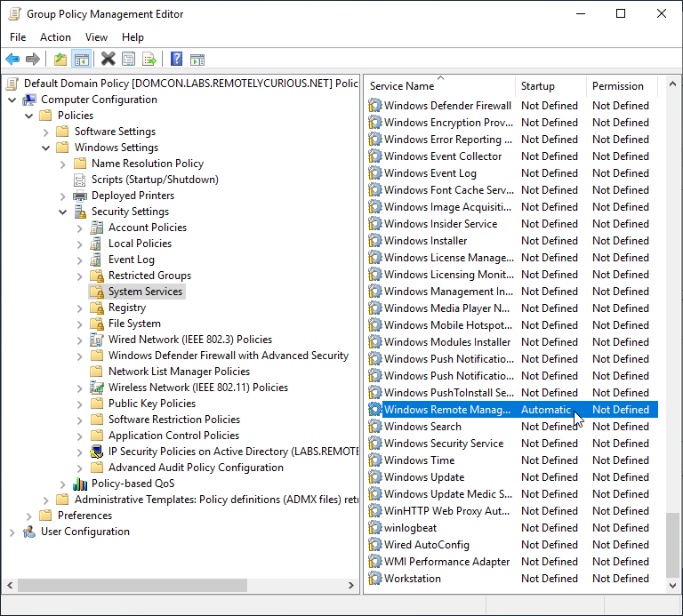This screenshot has width=683, height=616.
Task: Select the Windows Remote Management service row
Action: [x=512, y=409]
